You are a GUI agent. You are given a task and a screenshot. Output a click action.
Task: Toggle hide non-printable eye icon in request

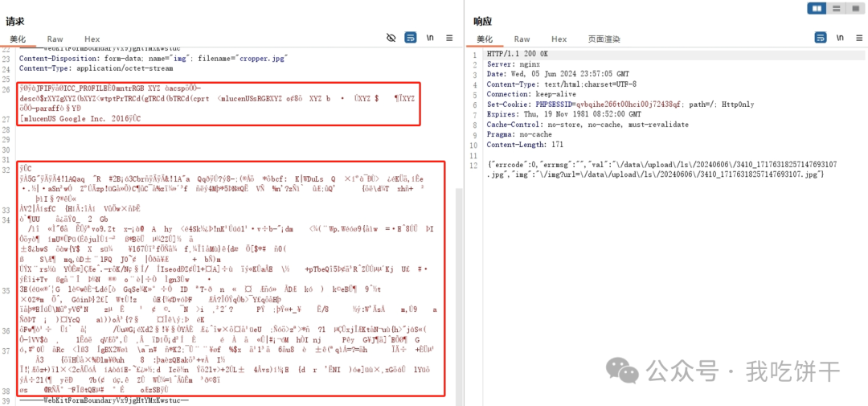click(x=391, y=38)
